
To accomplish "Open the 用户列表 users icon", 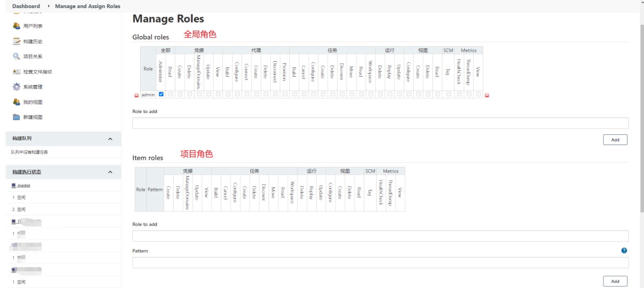I will click(16, 26).
